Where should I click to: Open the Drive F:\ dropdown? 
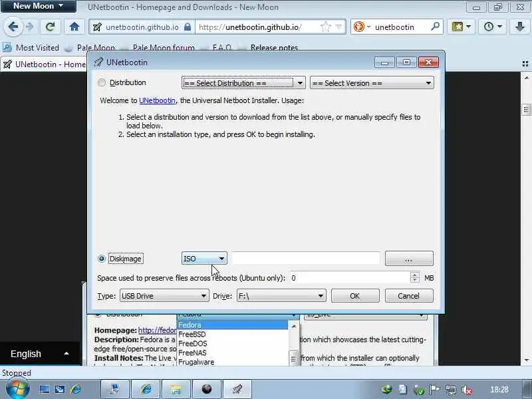[x=281, y=296]
